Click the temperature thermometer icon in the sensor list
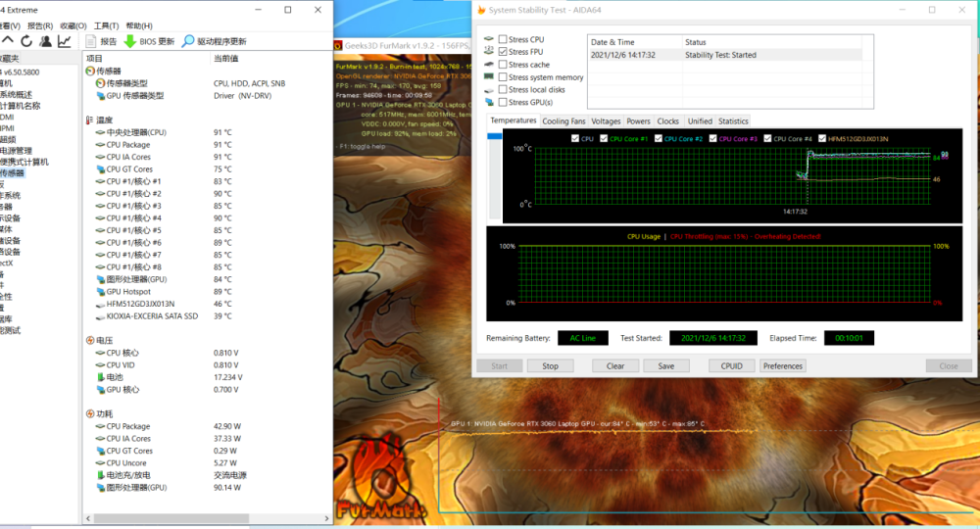Image resolution: width=980 pixels, height=529 pixels. click(x=90, y=120)
